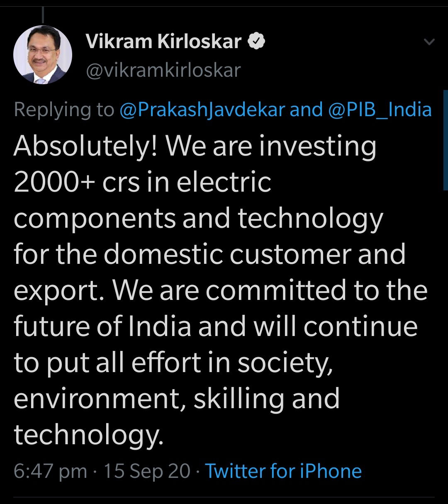
Task: Select the Vikram Kirloskar display name
Action: (x=164, y=41)
